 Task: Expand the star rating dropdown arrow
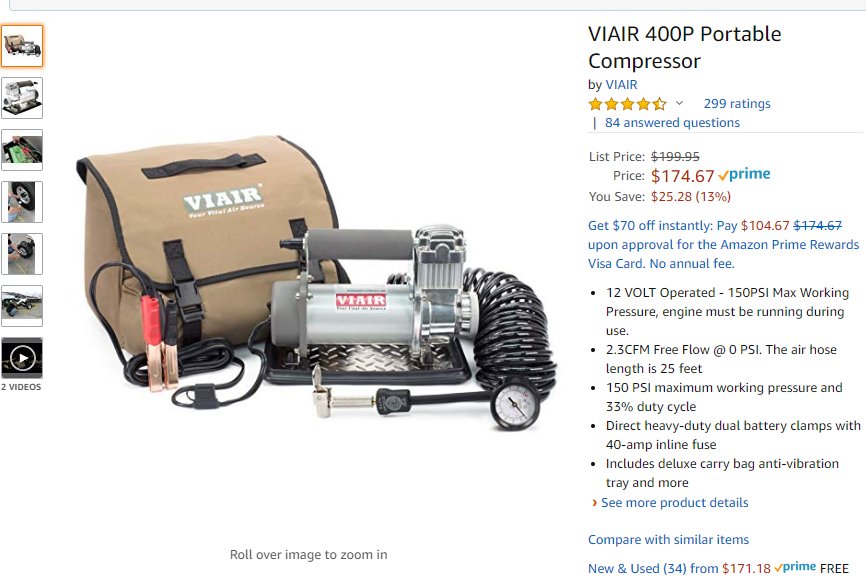[x=679, y=103]
